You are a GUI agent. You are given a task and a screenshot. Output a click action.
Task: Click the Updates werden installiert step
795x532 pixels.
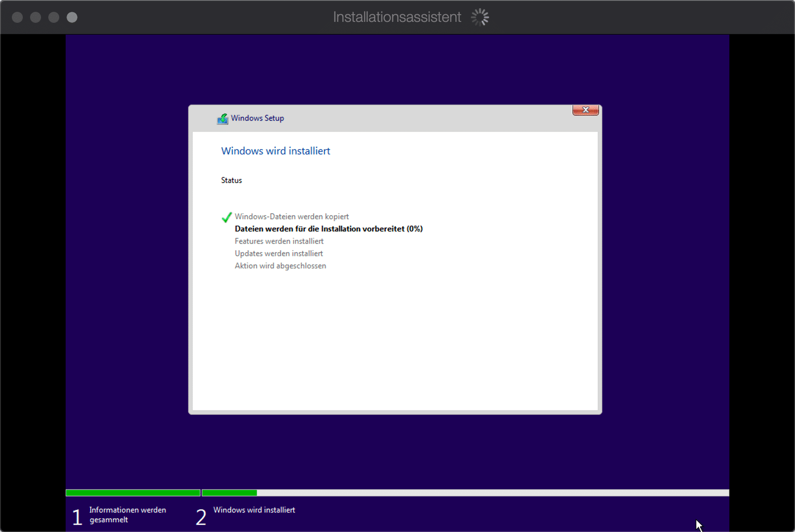point(279,254)
